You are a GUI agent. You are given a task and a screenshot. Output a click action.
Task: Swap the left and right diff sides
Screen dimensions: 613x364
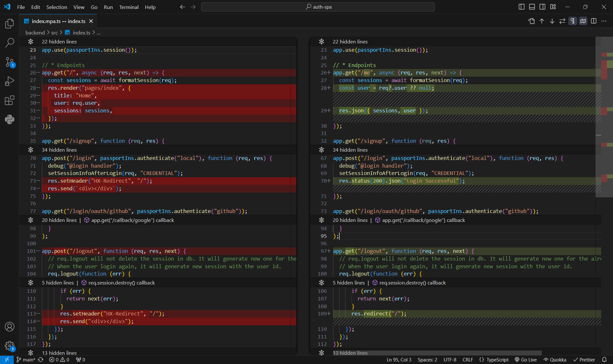(x=562, y=21)
